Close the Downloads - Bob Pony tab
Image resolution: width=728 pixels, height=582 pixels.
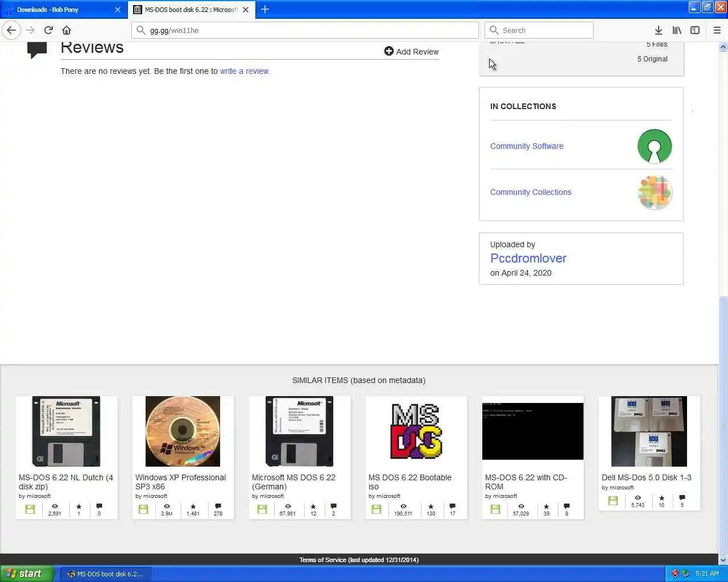[118, 10]
